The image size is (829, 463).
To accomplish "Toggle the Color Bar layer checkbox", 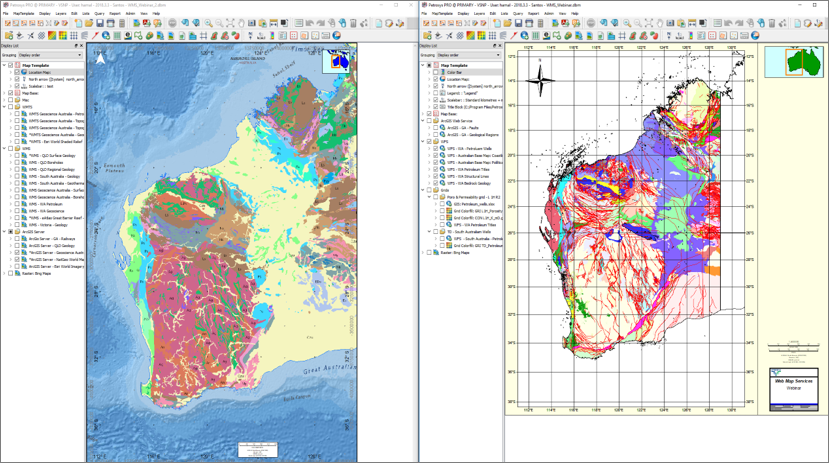I will point(436,72).
